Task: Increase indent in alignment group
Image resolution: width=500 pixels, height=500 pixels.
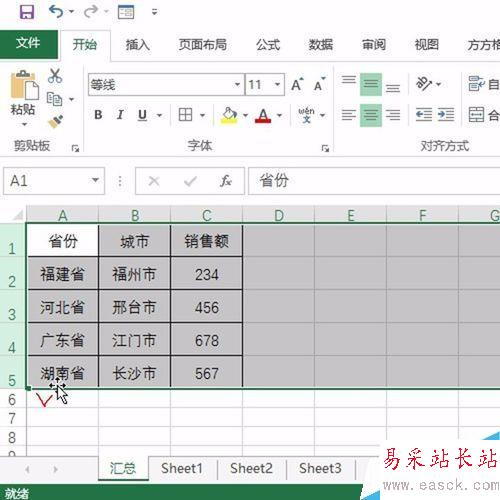Action: 446,115
